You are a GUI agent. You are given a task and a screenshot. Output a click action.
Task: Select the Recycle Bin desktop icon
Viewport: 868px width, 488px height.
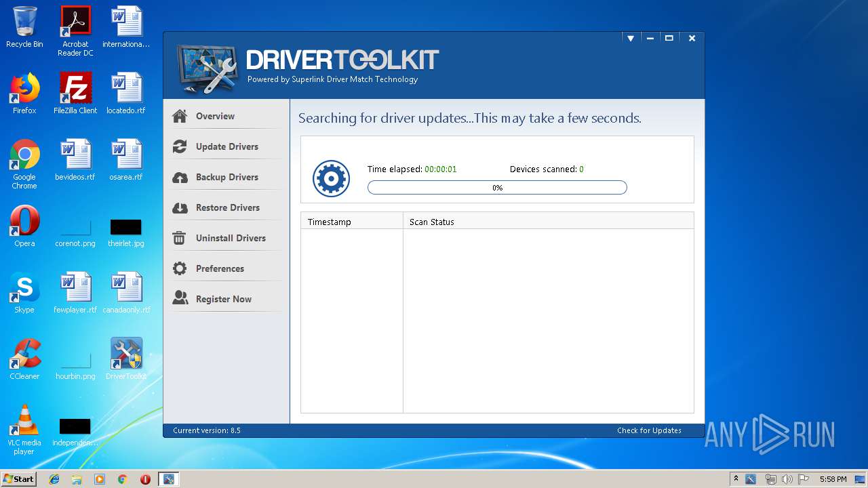24,28
